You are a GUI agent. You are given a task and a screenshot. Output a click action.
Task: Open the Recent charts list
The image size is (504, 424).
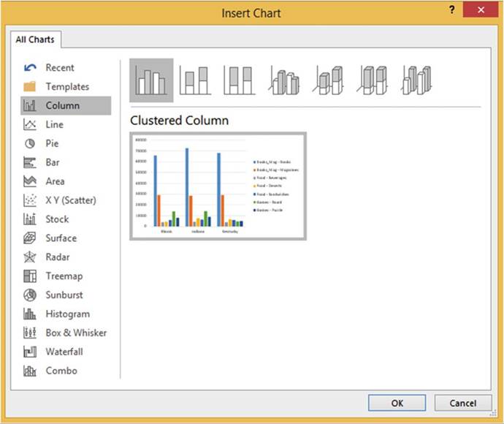(x=59, y=67)
